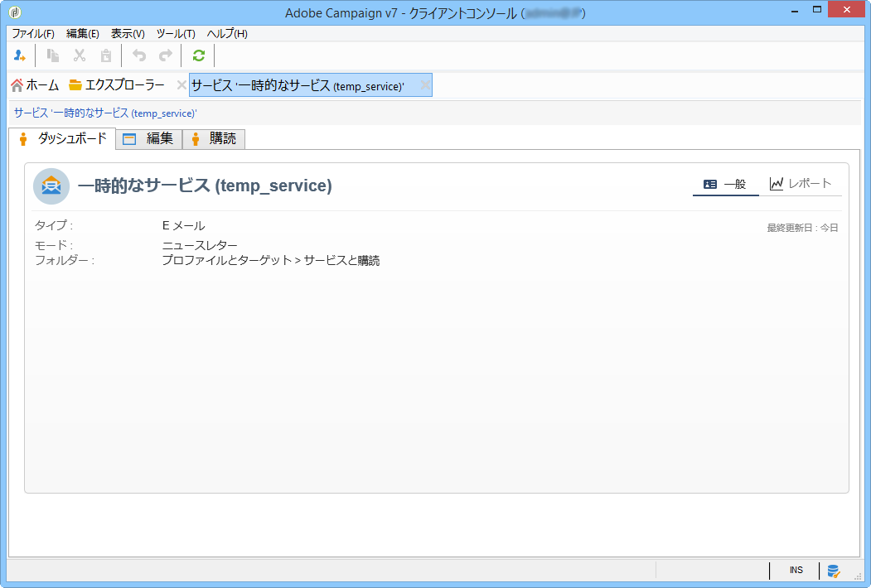Click the 'タイプ :' label
This screenshot has height=588, width=871.
click(x=54, y=225)
